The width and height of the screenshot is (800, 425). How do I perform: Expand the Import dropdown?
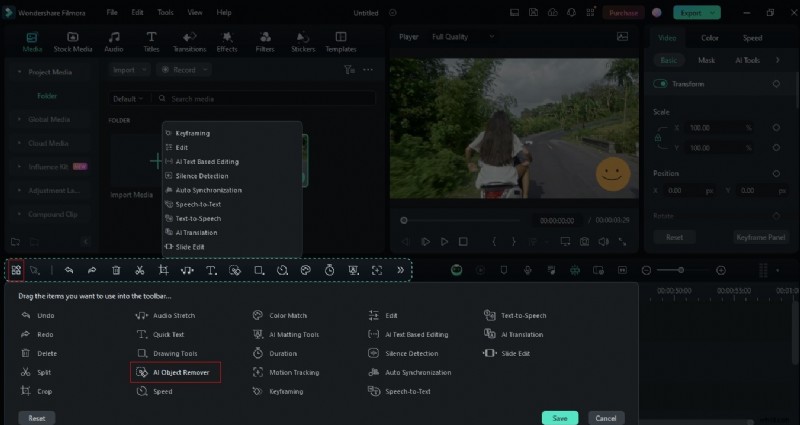click(131, 70)
